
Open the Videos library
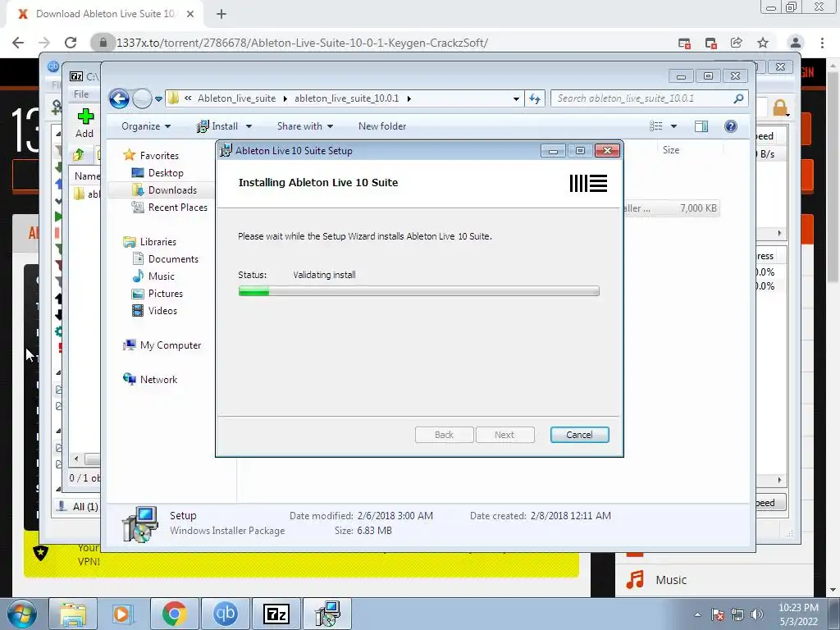[x=154, y=311]
